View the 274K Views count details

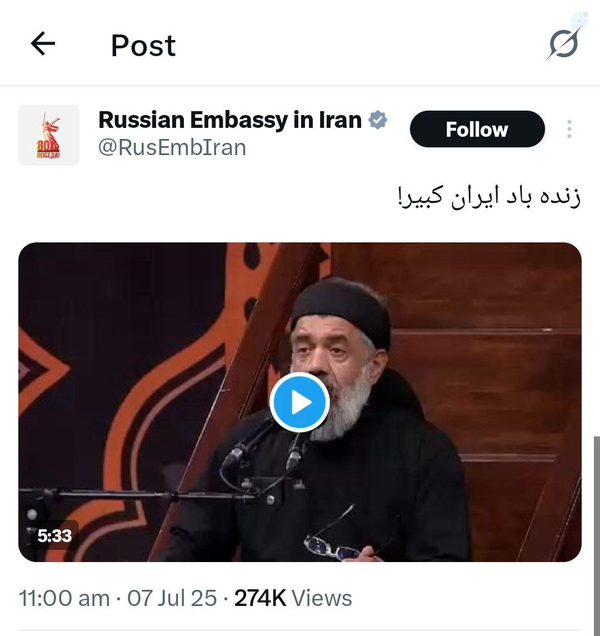point(293,598)
